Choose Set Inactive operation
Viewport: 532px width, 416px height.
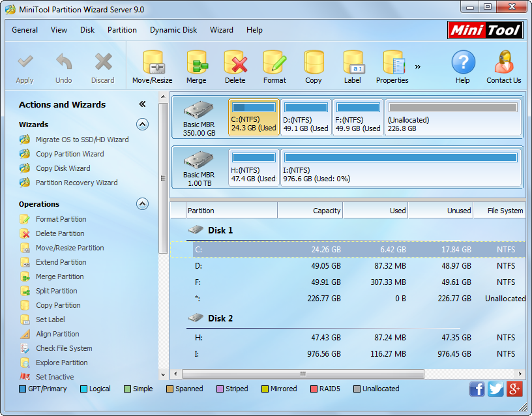[x=55, y=377]
